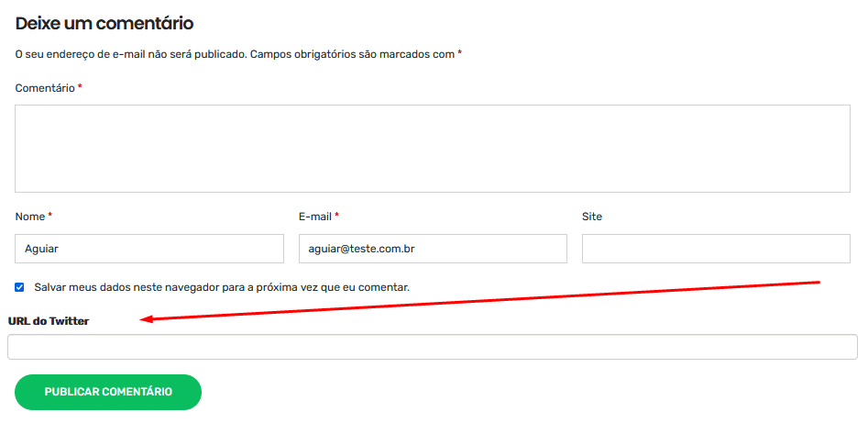Uncheck the save my data checkbox

19,287
